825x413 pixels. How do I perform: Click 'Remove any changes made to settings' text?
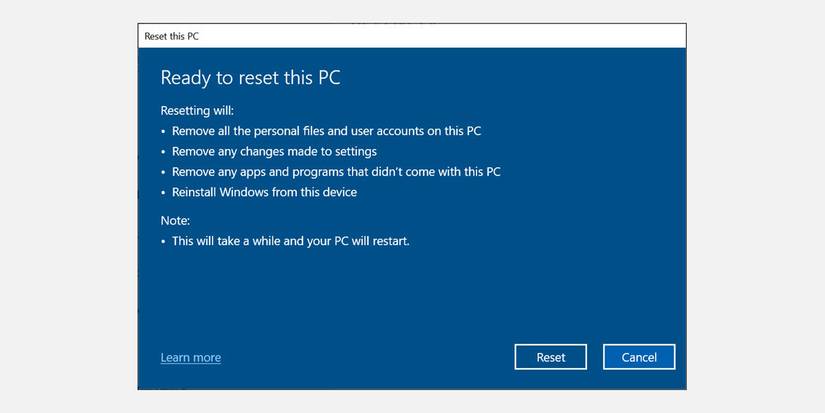(274, 151)
